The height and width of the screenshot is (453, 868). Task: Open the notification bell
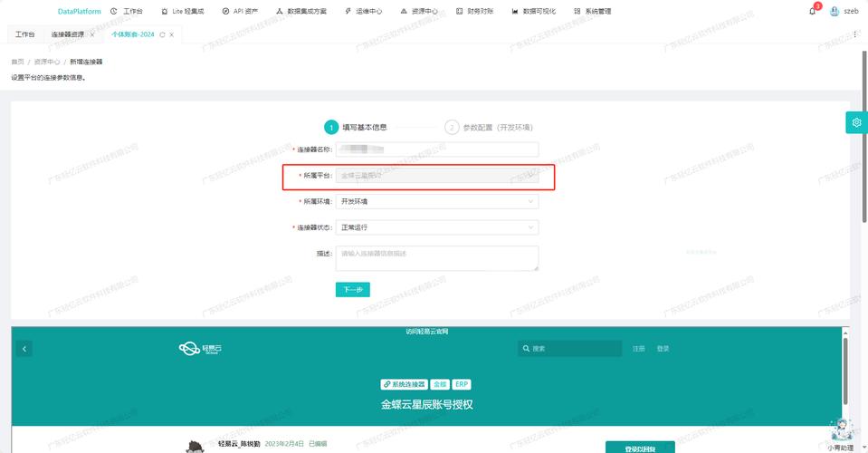pos(812,11)
